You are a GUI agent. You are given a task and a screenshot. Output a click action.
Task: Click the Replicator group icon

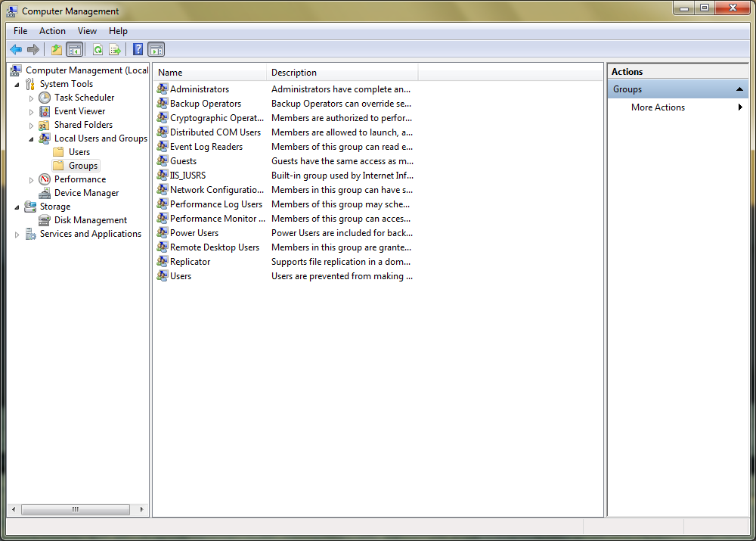(163, 262)
